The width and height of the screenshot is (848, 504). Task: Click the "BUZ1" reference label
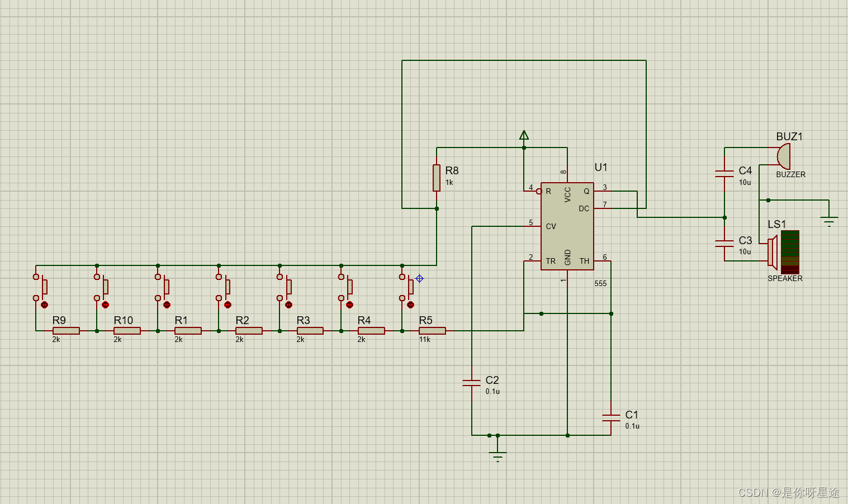[x=789, y=136]
